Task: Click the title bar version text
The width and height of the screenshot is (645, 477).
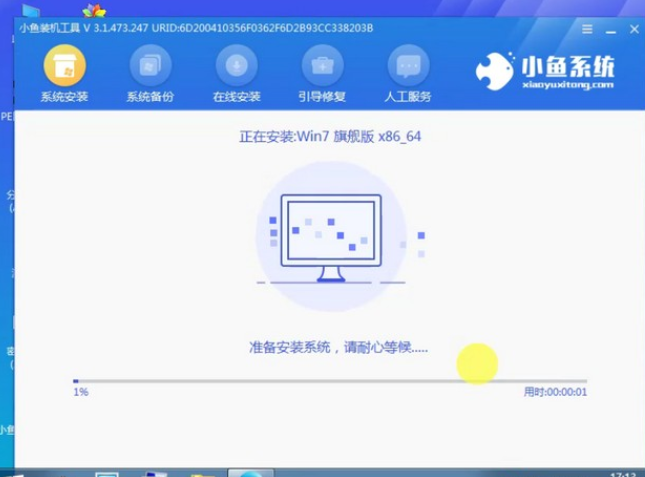Action: pyautogui.click(x=196, y=28)
